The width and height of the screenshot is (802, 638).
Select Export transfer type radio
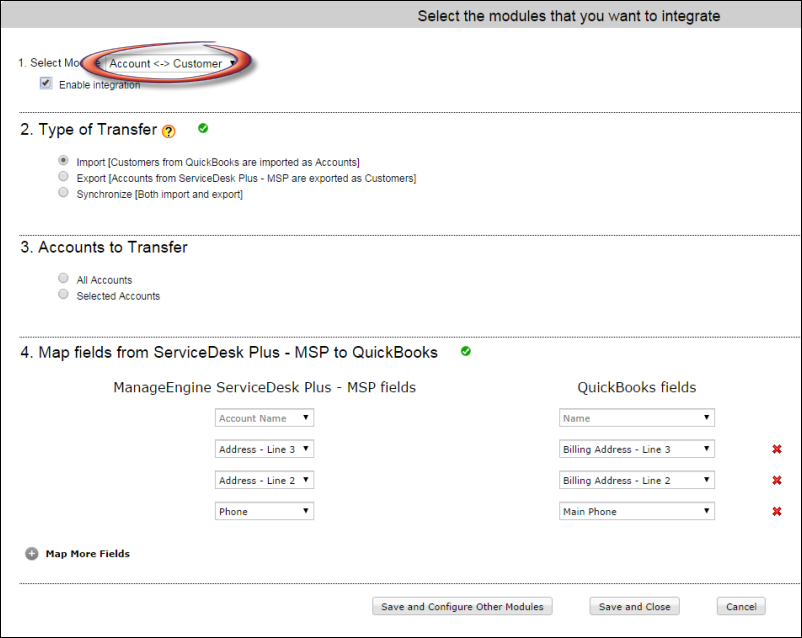[63, 177]
